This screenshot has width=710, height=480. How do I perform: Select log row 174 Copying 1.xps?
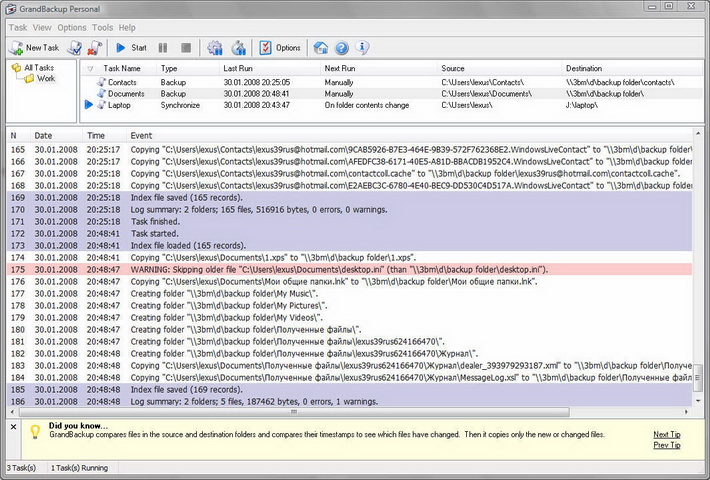click(349, 257)
